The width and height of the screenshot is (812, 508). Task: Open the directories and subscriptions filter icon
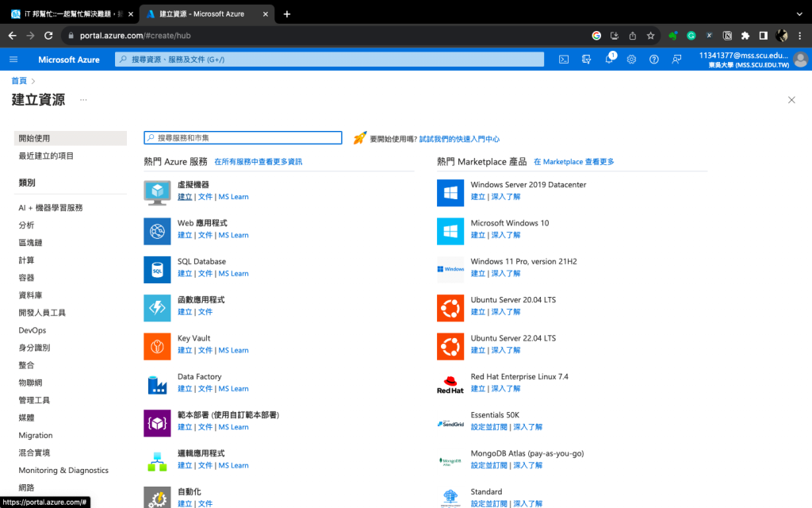tap(586, 60)
